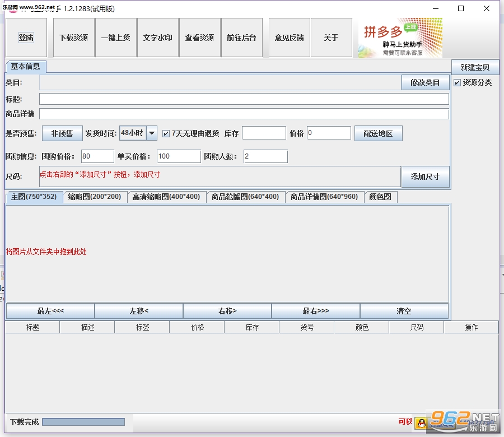Screen dimensions: 504x437
Task: Go to 前往后台 backend
Action: point(242,38)
